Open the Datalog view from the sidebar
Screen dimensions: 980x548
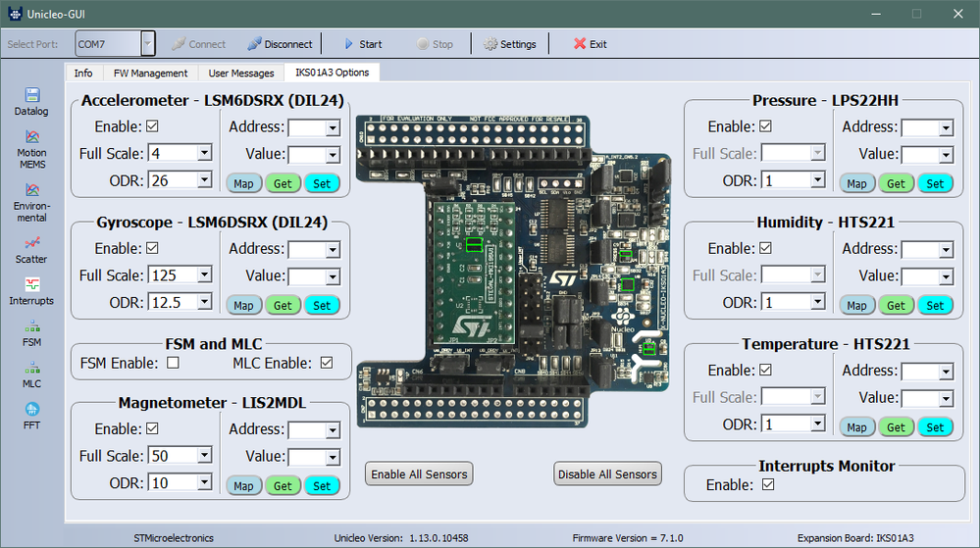31,102
